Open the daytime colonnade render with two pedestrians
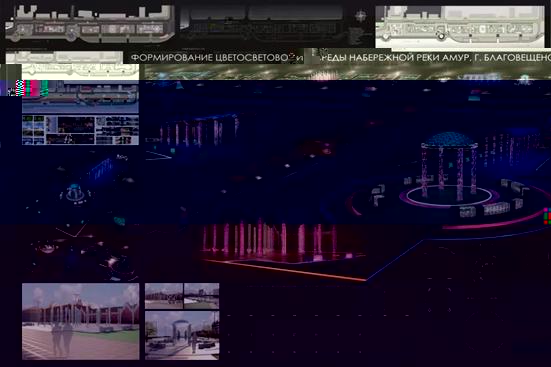 (x=80, y=321)
